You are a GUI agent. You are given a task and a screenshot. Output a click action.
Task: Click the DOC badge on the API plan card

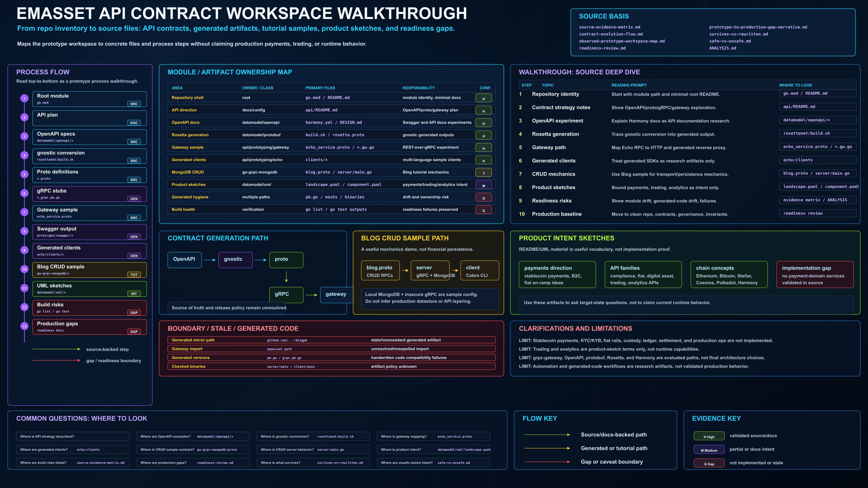click(134, 123)
